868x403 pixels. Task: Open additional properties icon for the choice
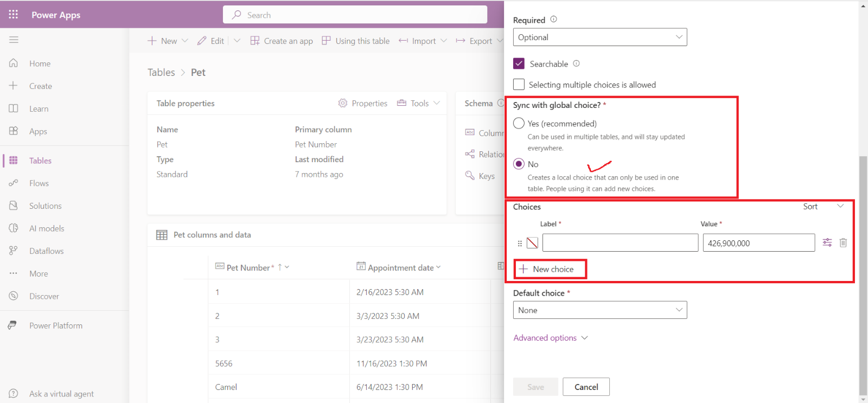[x=827, y=243]
